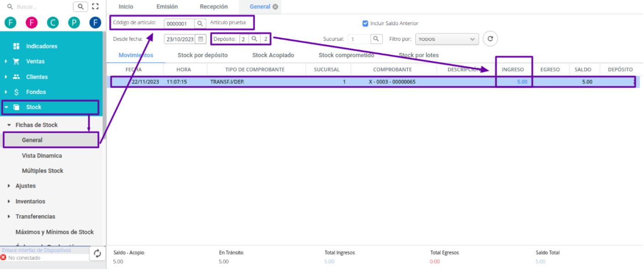Image resolution: width=644 pixels, height=270 pixels.
Task: Open the teal C shortcut circle
Action: pos(53,22)
